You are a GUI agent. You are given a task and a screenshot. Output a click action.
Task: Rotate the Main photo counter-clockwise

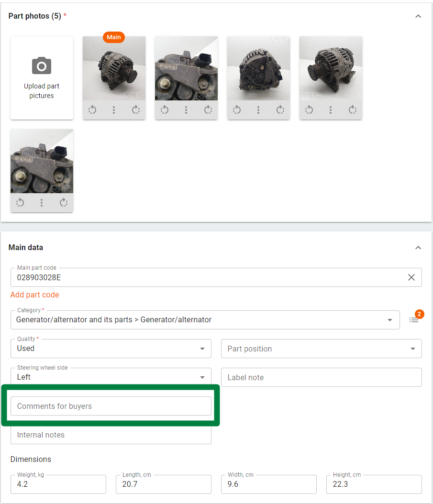point(92,110)
